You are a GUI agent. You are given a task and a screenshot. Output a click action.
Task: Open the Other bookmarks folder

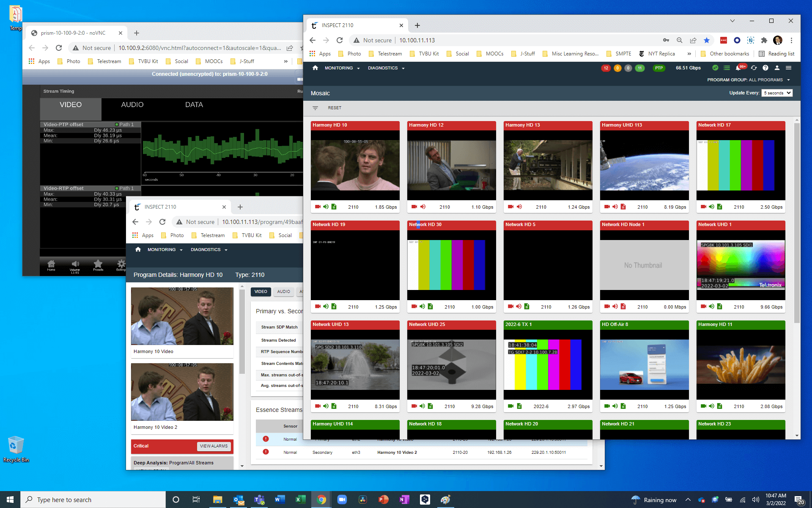[725, 54]
